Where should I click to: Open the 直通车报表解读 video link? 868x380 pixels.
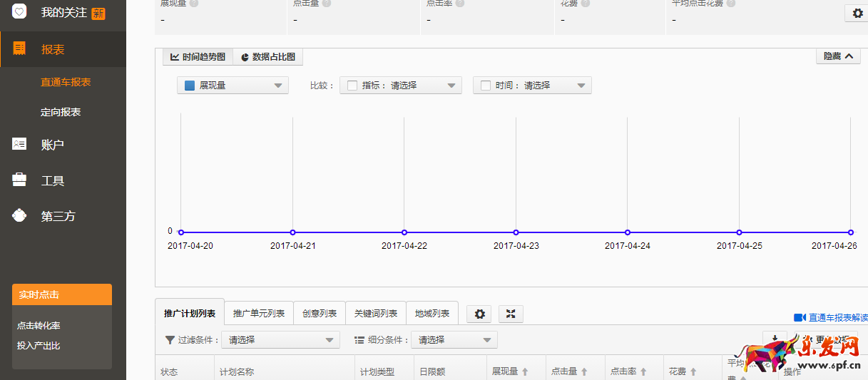[x=832, y=318]
